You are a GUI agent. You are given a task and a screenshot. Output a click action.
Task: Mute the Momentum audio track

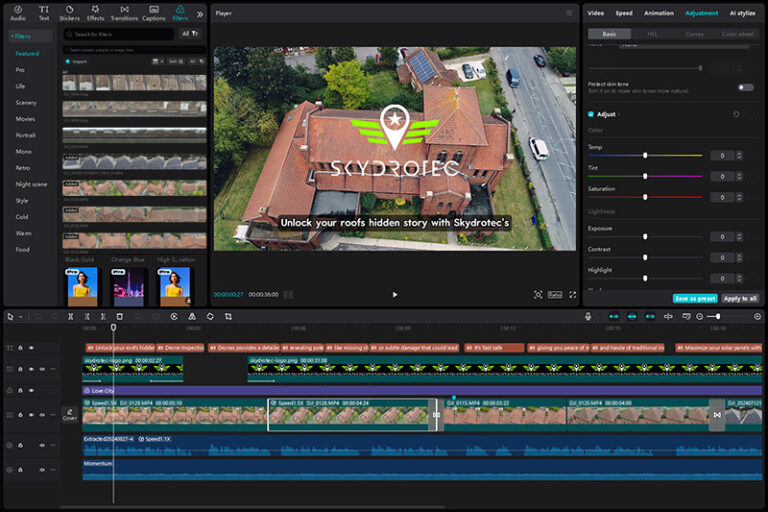[42, 469]
